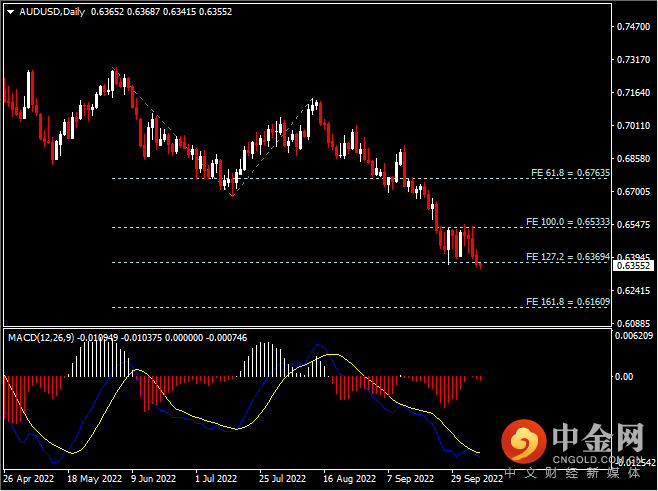Select the FE 100.0 = 0.65333 label

tap(568, 222)
